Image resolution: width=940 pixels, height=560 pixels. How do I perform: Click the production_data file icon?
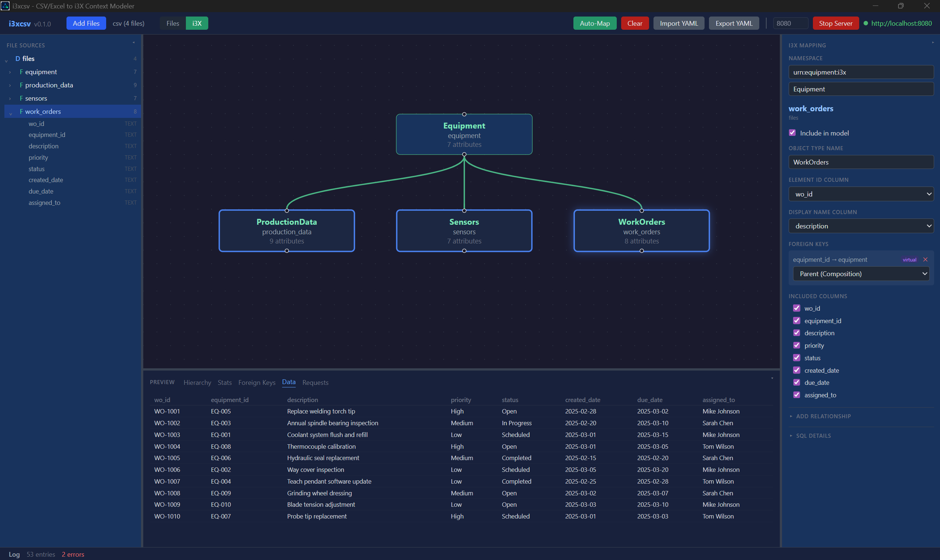point(22,85)
